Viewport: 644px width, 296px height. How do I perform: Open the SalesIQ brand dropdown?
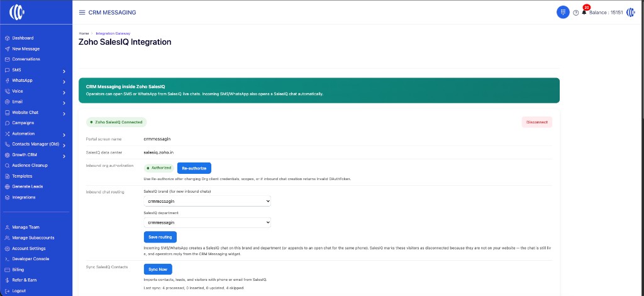[207, 201]
